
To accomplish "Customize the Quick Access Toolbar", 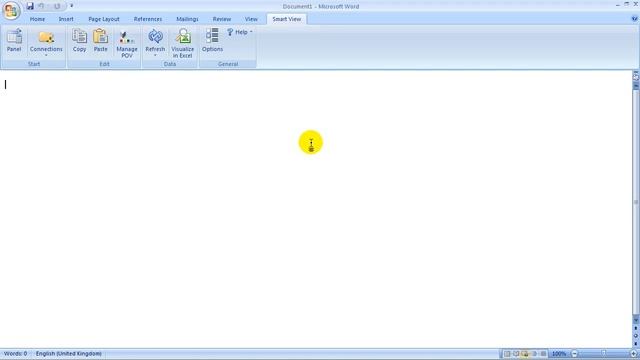I will [x=71, y=6].
